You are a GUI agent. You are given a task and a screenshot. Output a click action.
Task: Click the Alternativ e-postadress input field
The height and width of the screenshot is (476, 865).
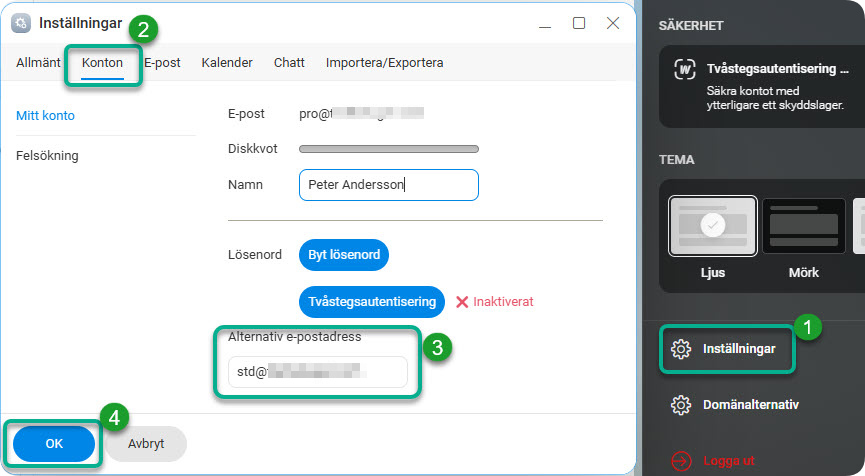pos(318,372)
